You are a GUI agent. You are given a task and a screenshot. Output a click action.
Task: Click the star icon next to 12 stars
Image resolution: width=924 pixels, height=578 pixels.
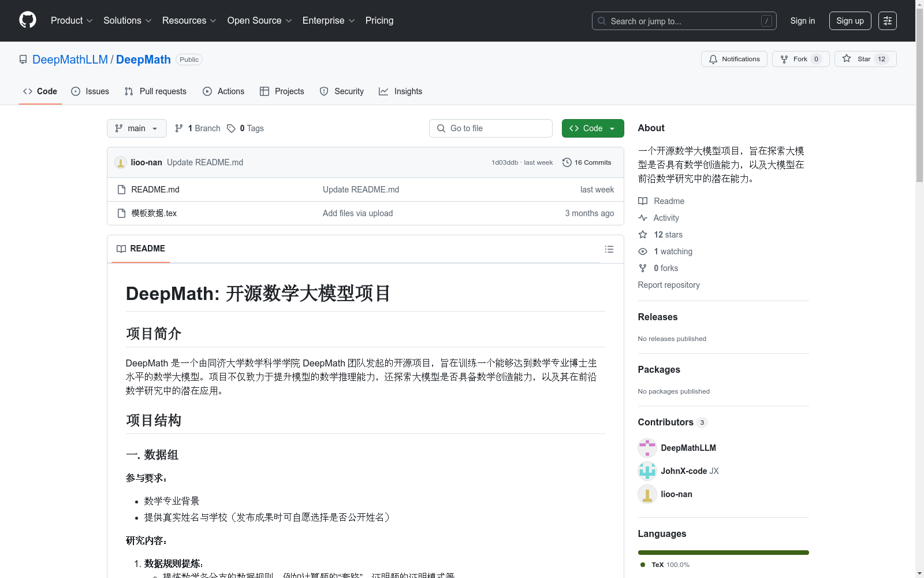pyautogui.click(x=643, y=235)
